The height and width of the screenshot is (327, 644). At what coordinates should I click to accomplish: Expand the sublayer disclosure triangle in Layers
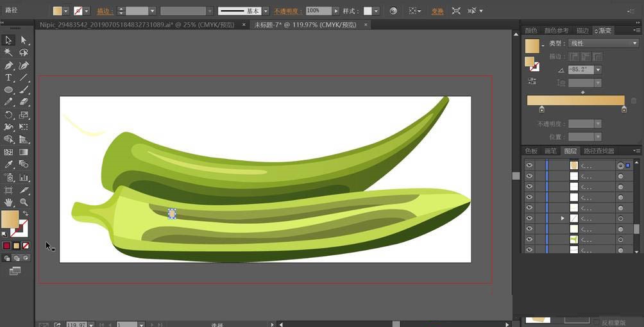563,218
